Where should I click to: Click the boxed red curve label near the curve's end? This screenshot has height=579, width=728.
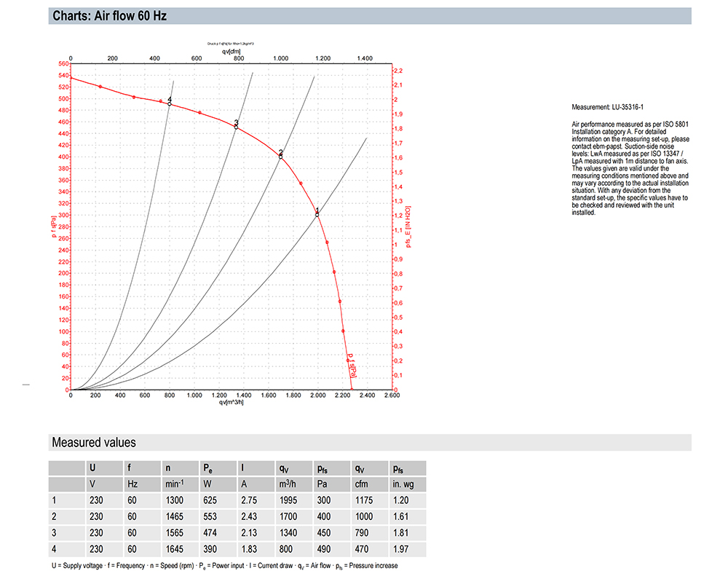tap(352, 363)
